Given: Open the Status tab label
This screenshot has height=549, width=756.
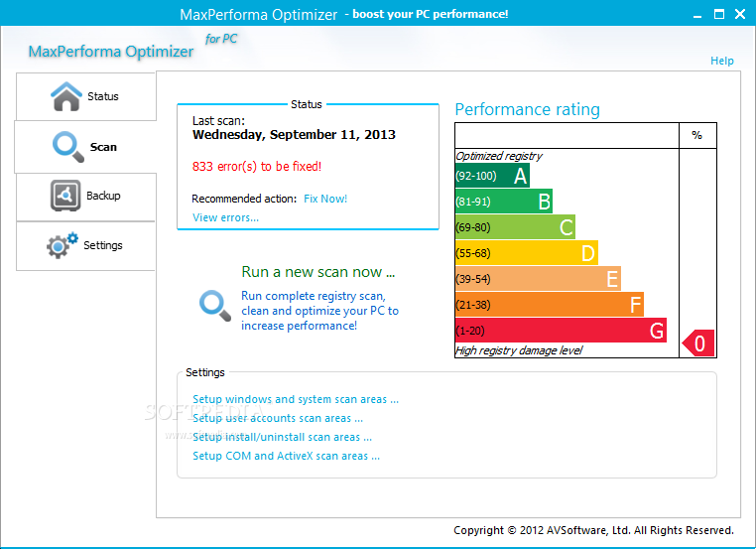Looking at the screenshot, I should click(103, 96).
